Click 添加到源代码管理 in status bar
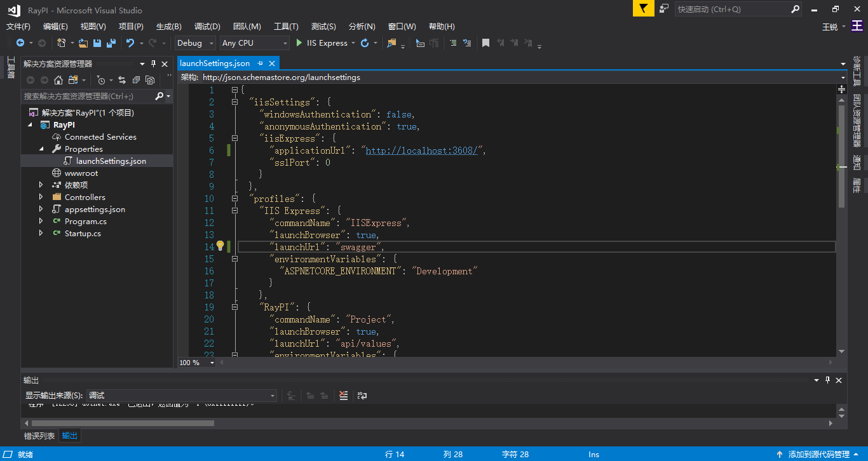This screenshot has height=461, width=868. pos(818,455)
